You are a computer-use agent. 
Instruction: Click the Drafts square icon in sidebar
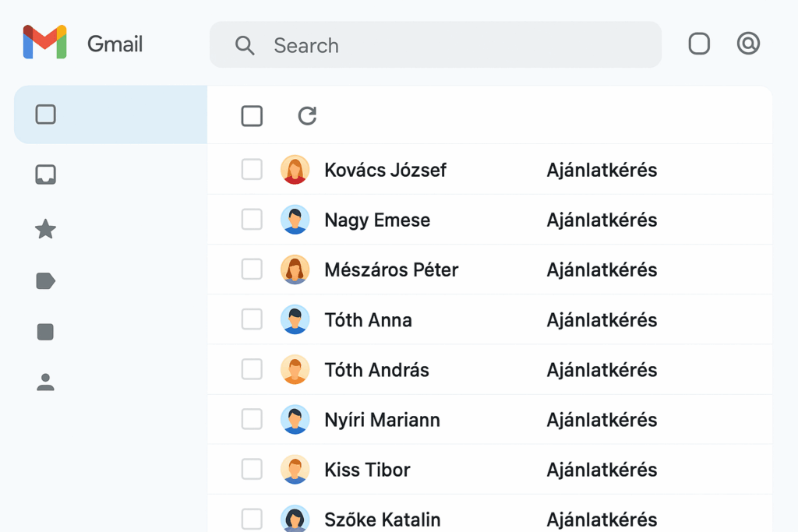(x=45, y=331)
